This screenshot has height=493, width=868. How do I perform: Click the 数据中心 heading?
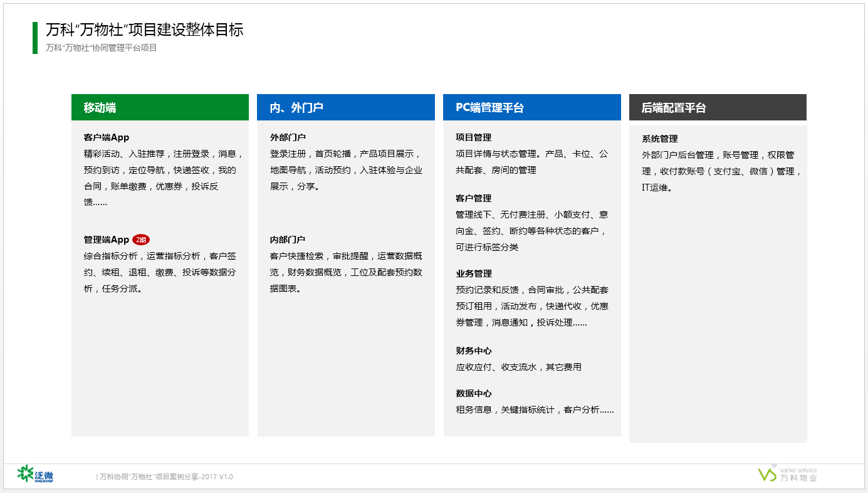pos(474,393)
